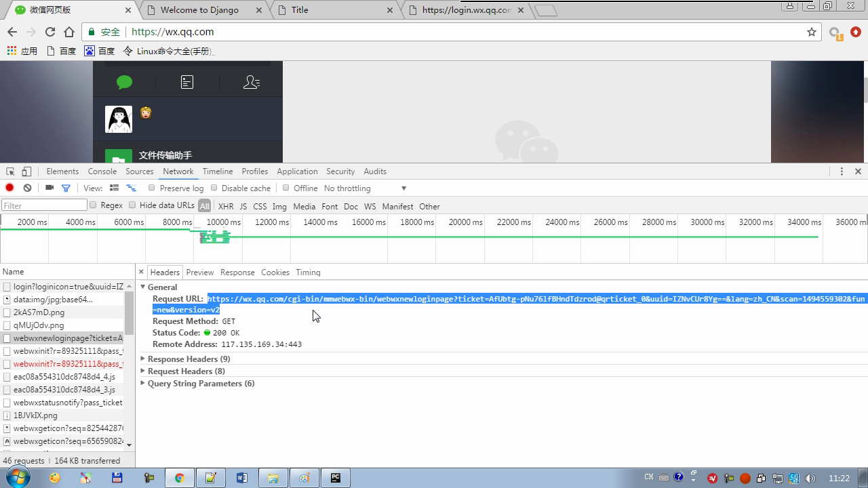Open the Windows Start menu

[17, 478]
